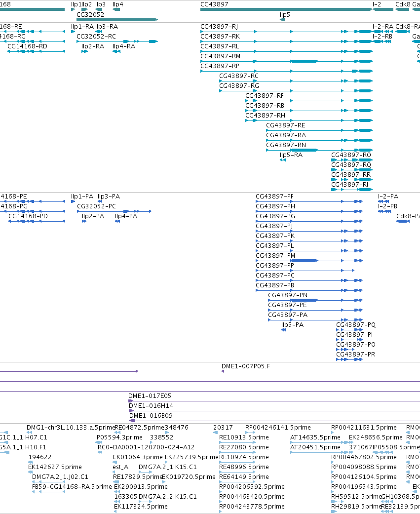Image resolution: width=420 pixels, height=514 pixels.
Task: Pick transcript CG43897-RG
Action: [239, 85]
